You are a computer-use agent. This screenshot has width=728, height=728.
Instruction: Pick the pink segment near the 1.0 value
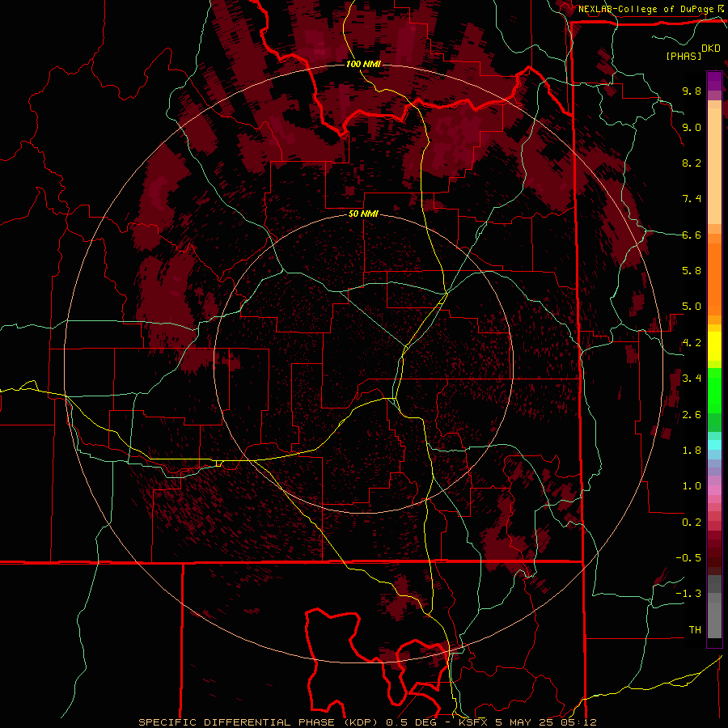tap(714, 490)
